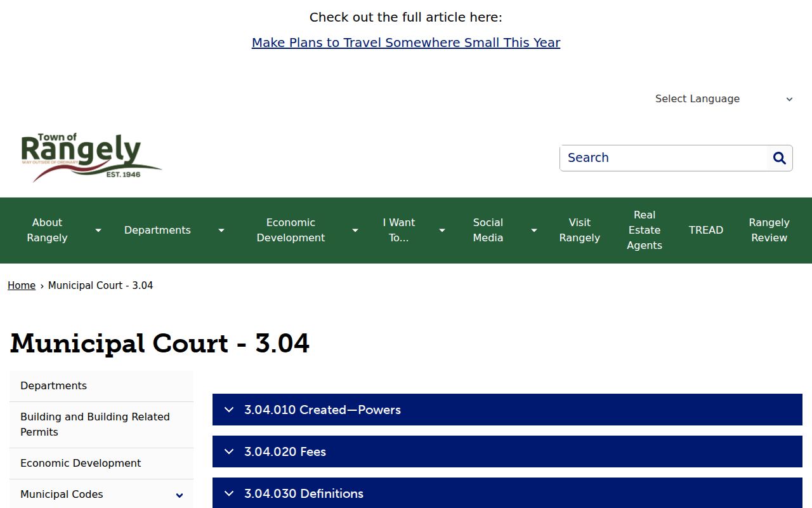Viewport: 812px width, 508px height.
Task: Click the Home breadcrumb link
Action: click(22, 286)
